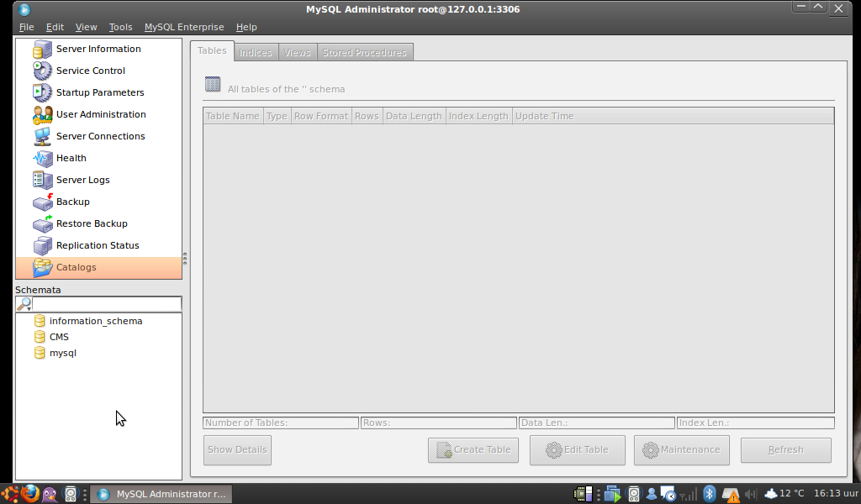Click the Show Details button
This screenshot has width=861, height=504.
click(x=237, y=449)
